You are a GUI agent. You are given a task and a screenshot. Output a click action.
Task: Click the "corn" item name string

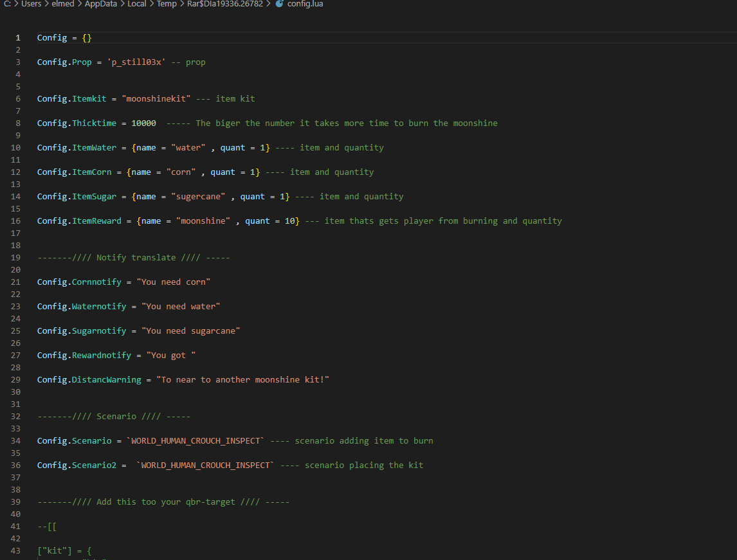pos(181,172)
